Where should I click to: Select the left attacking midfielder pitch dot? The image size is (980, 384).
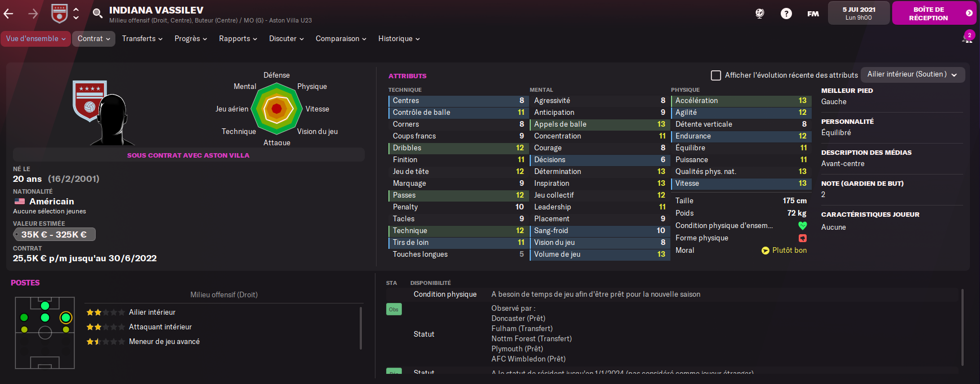[x=24, y=318]
